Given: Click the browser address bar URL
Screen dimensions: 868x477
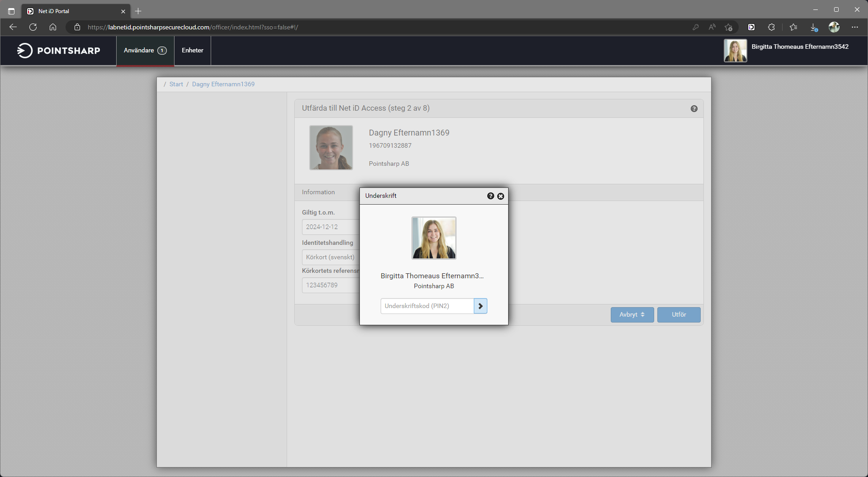Looking at the screenshot, I should pyautogui.click(x=193, y=27).
